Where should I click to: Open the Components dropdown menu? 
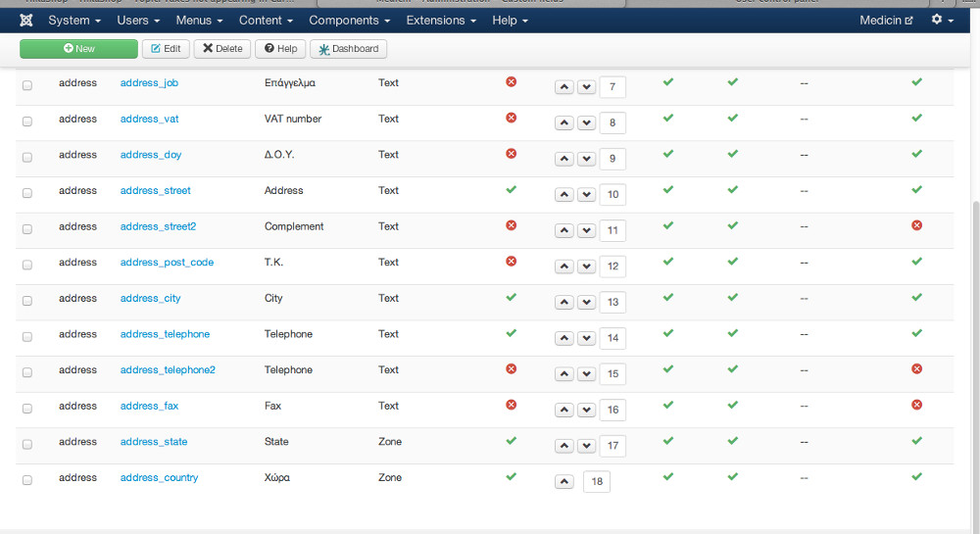click(349, 20)
